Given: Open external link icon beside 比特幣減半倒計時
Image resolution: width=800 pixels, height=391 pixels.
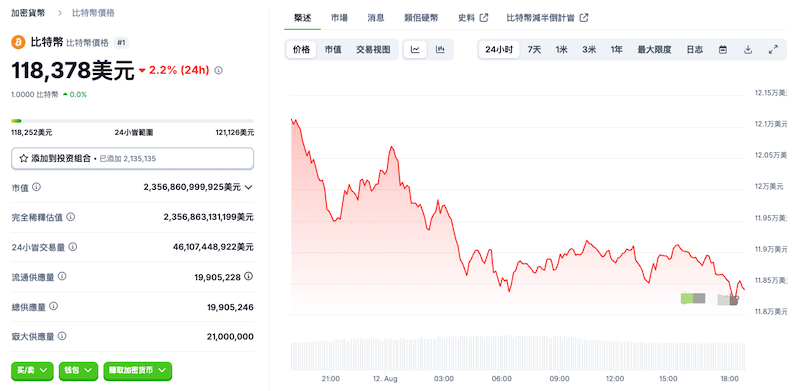Looking at the screenshot, I should coord(584,18).
